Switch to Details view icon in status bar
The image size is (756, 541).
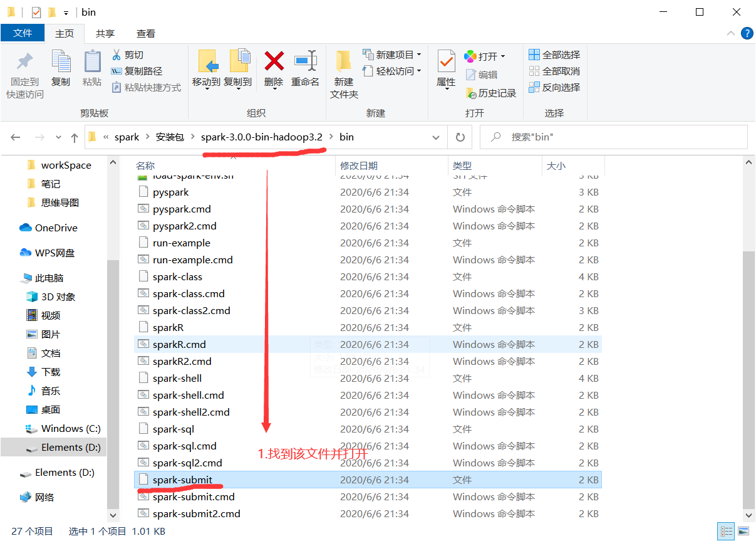726,531
